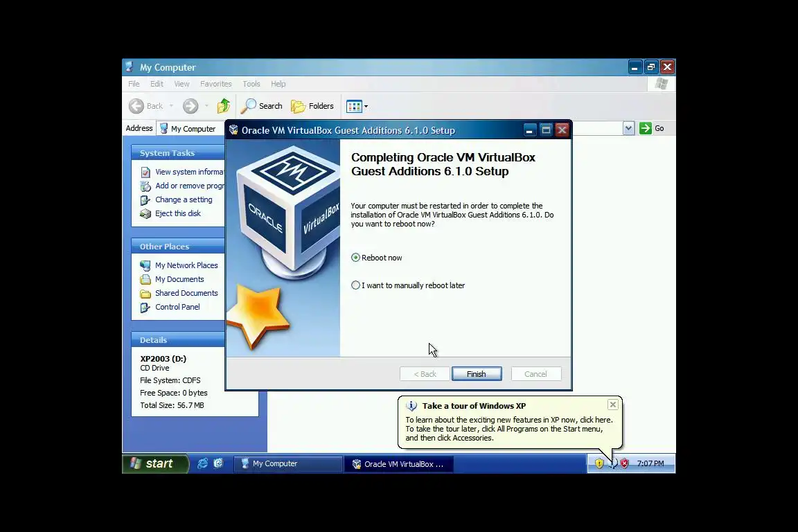798x532 pixels.
Task: Click the My Network Places icon
Action: (145, 265)
